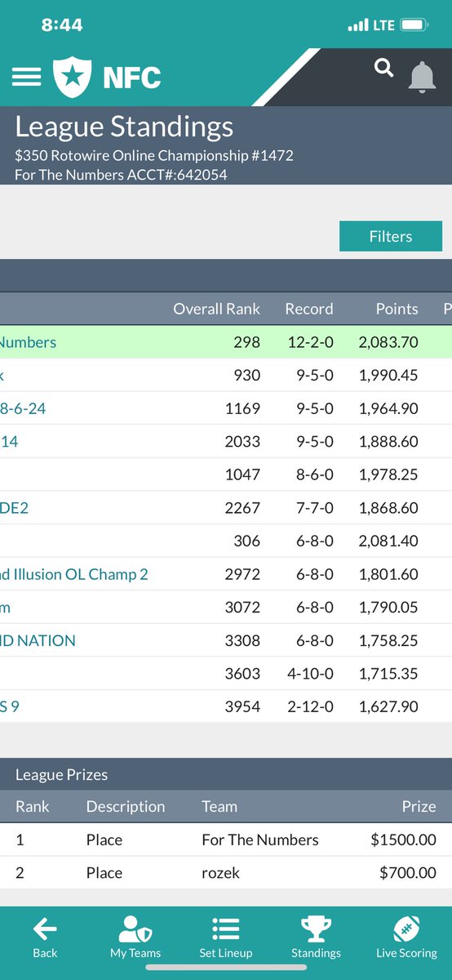Select overall rank 3308 cell

click(x=242, y=640)
